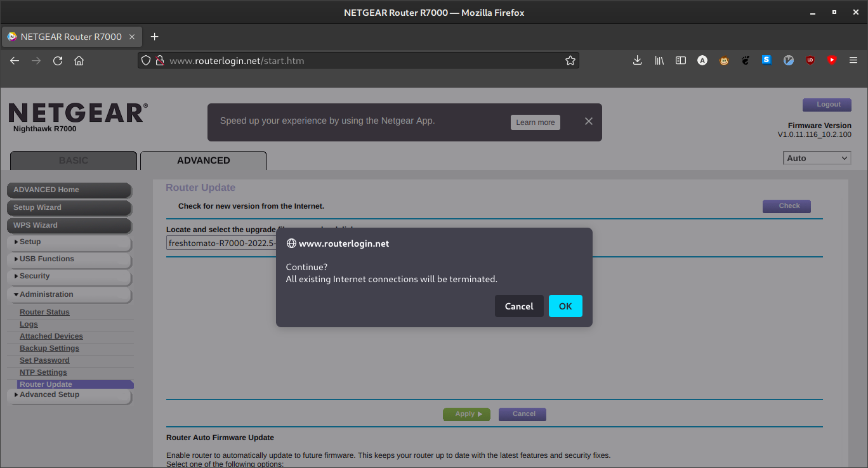This screenshot has width=868, height=468.
Task: Click the red play-button shield extension
Action: click(832, 60)
